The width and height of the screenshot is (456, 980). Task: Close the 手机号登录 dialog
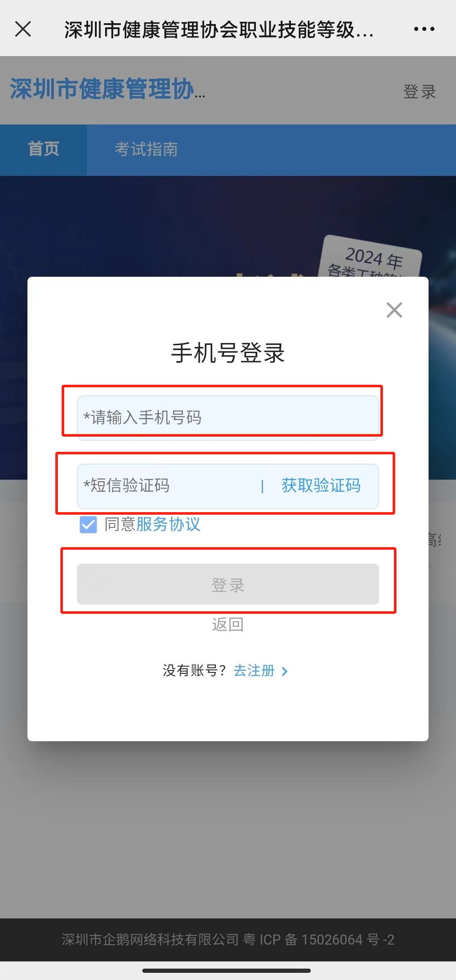394,310
